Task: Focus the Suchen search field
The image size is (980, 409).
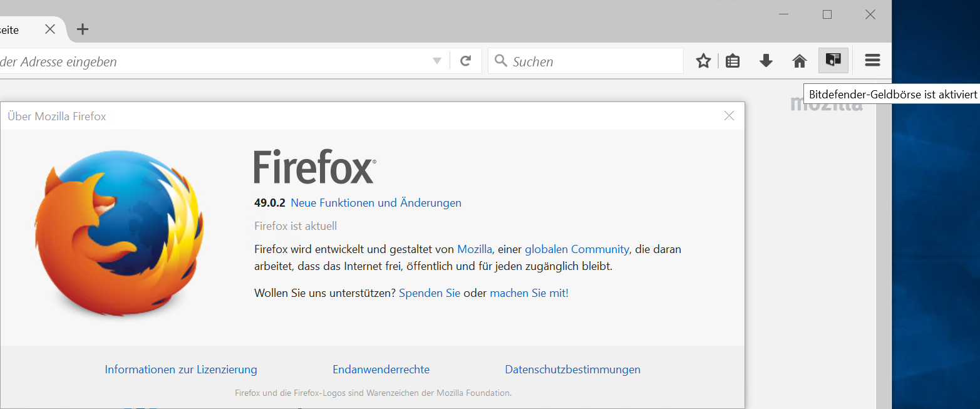Action: 585,61
